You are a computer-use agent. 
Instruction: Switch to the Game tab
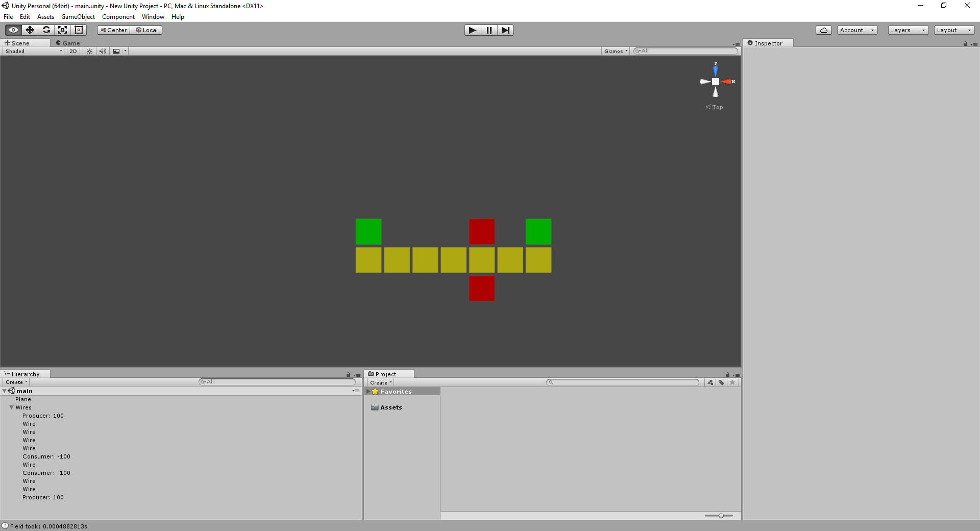tap(68, 43)
